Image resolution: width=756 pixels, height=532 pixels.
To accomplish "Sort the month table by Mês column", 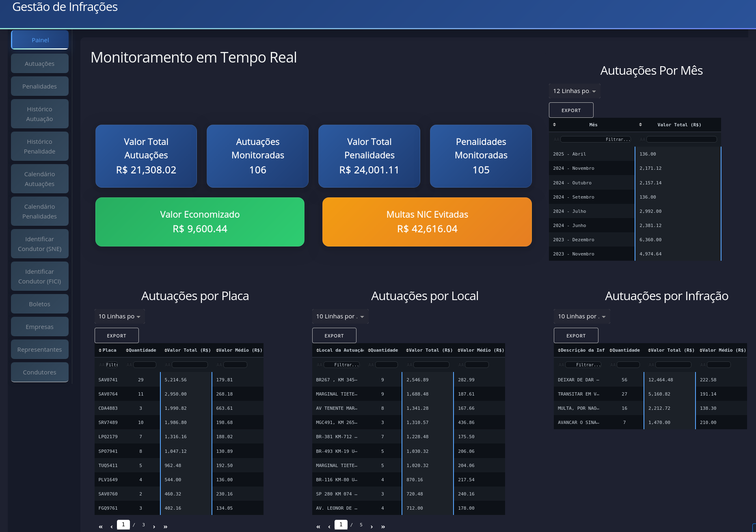I will click(x=593, y=125).
